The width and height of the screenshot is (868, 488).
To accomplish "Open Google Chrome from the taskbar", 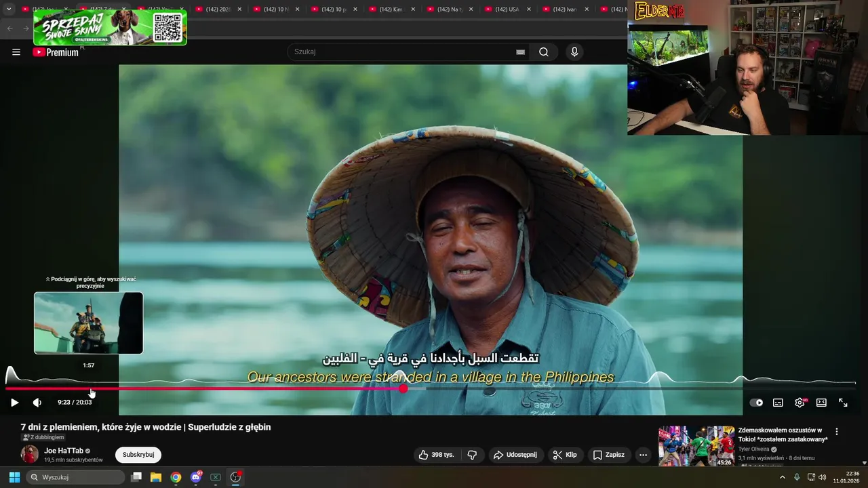I will click(176, 477).
